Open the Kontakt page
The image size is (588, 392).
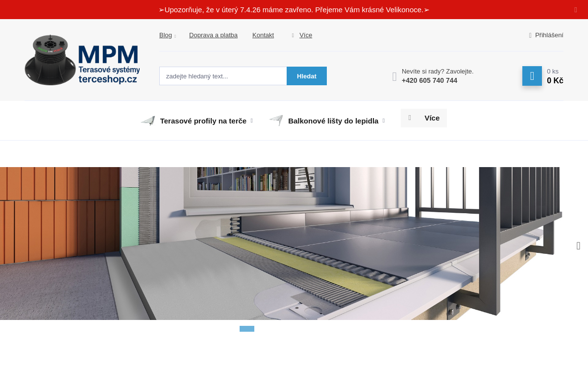pyautogui.click(x=263, y=35)
